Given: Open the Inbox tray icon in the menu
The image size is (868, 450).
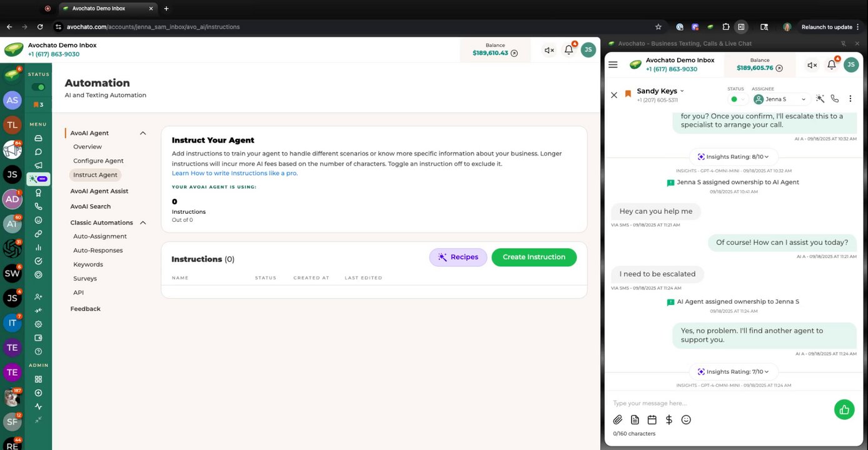Looking at the screenshot, I should [x=38, y=138].
